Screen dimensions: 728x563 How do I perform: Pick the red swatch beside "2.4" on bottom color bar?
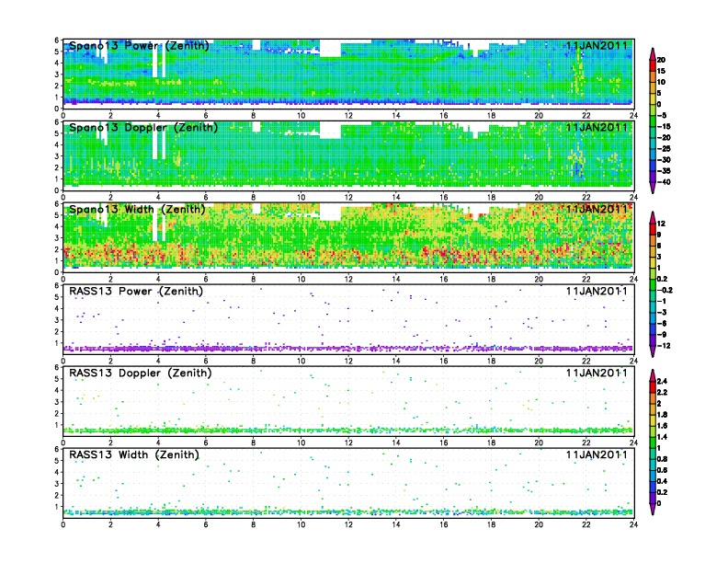(x=653, y=387)
